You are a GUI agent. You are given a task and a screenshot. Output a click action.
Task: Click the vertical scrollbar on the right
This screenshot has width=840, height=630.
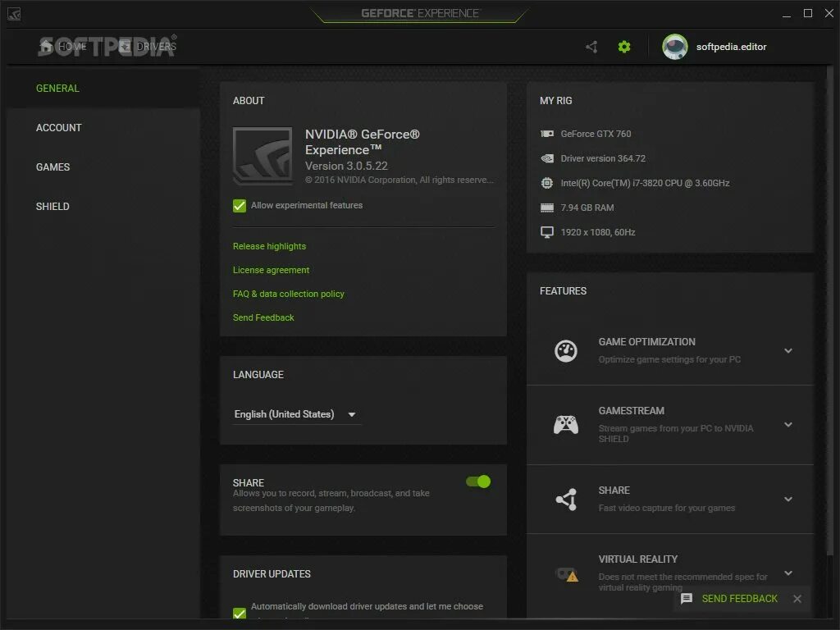830,311
